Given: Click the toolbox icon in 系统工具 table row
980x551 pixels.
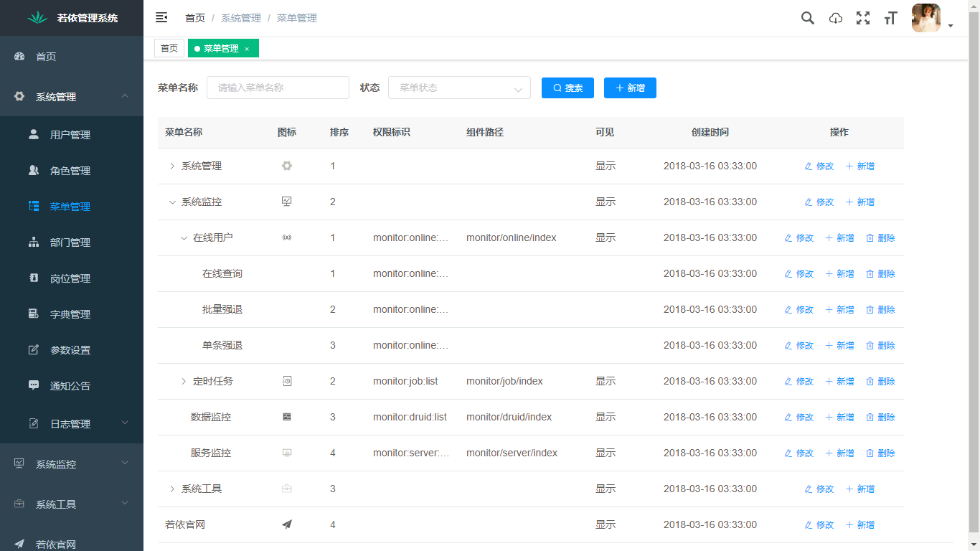Looking at the screenshot, I should [287, 489].
